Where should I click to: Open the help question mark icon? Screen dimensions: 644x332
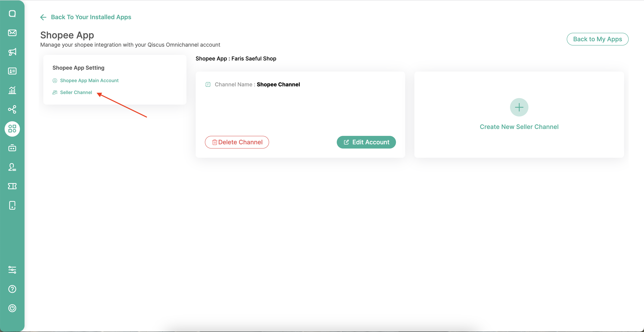(x=12, y=289)
